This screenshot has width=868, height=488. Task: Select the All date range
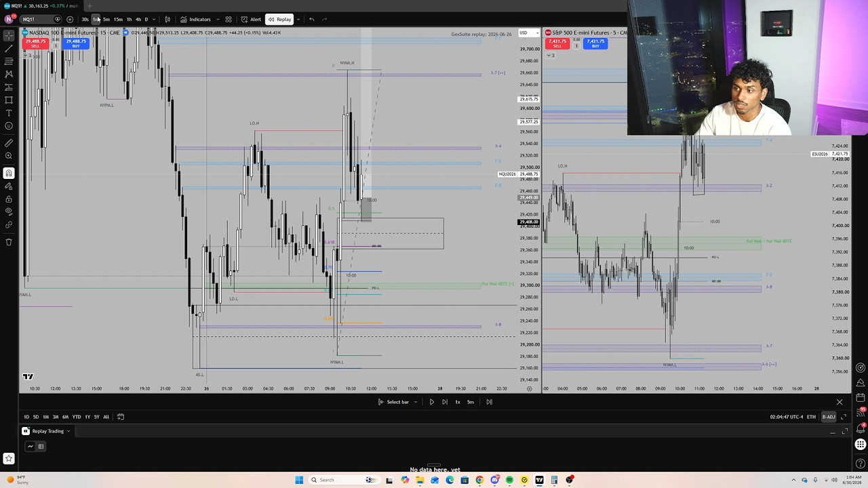(106, 417)
